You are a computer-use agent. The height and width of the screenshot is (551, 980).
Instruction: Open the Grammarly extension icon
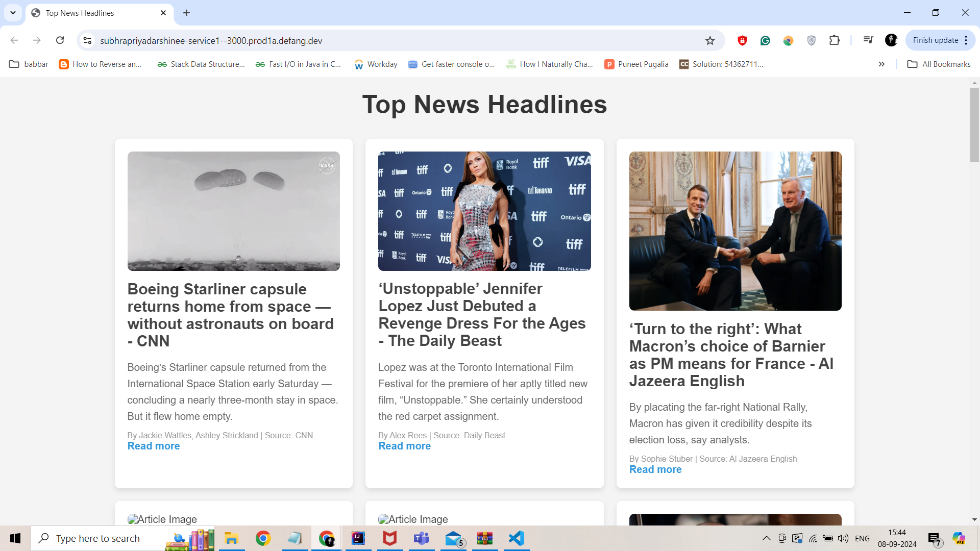point(765,40)
